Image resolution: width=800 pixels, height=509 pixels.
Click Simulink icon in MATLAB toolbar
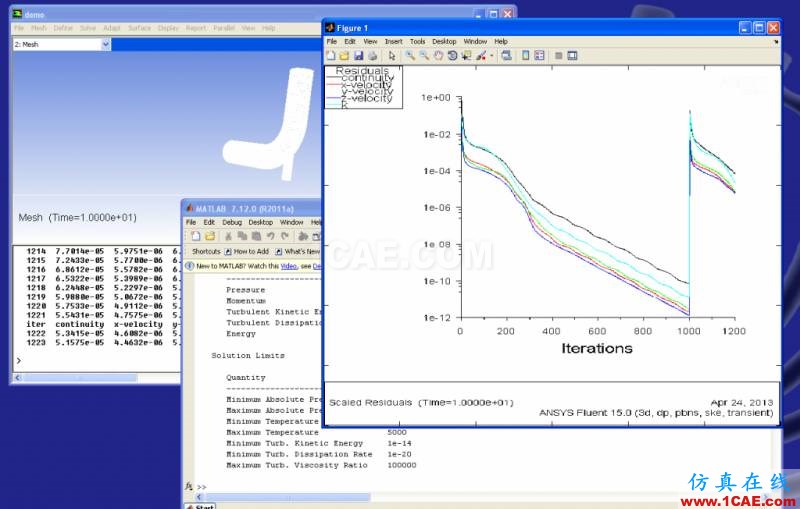click(303, 236)
